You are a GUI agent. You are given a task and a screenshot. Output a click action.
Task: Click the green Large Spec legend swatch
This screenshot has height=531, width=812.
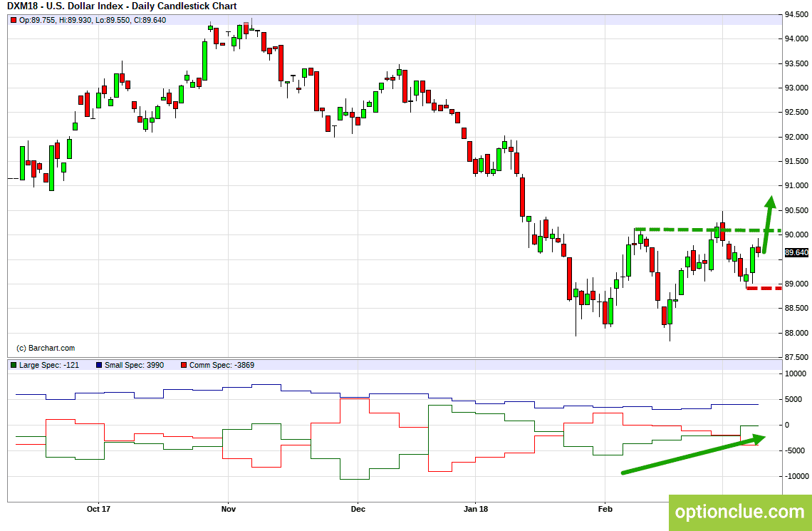[x=13, y=365]
